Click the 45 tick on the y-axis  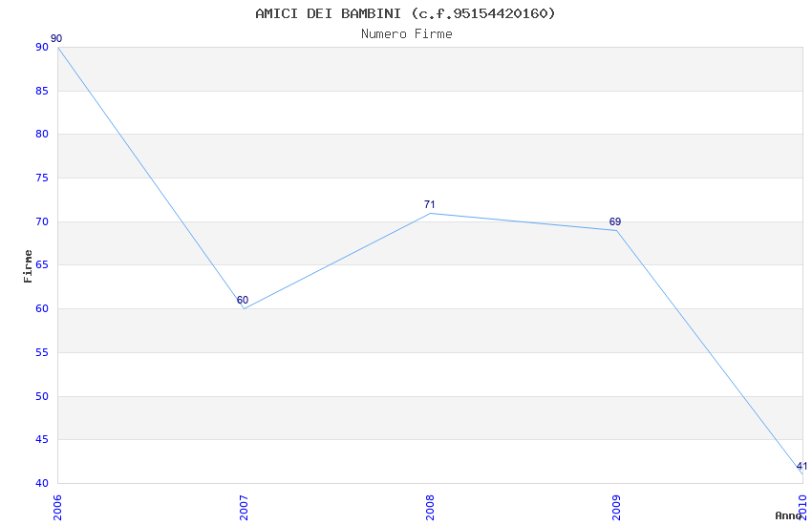[42, 440]
